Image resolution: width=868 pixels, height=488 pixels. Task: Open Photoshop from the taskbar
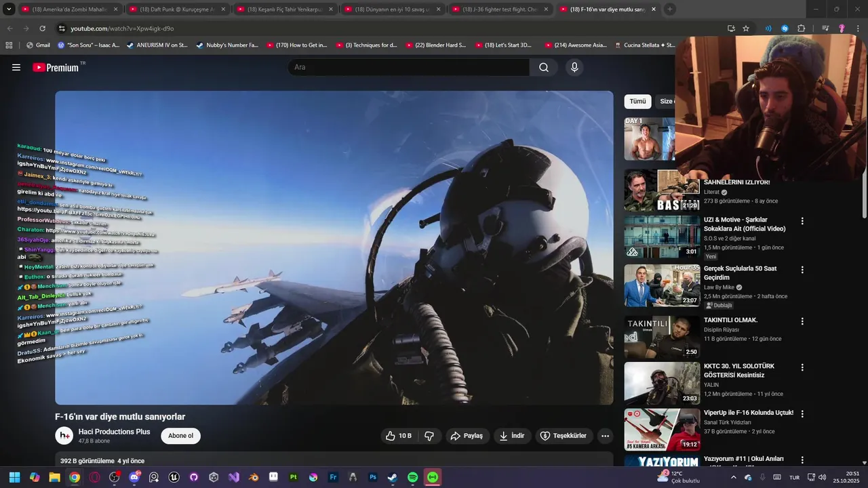pyautogui.click(x=373, y=477)
